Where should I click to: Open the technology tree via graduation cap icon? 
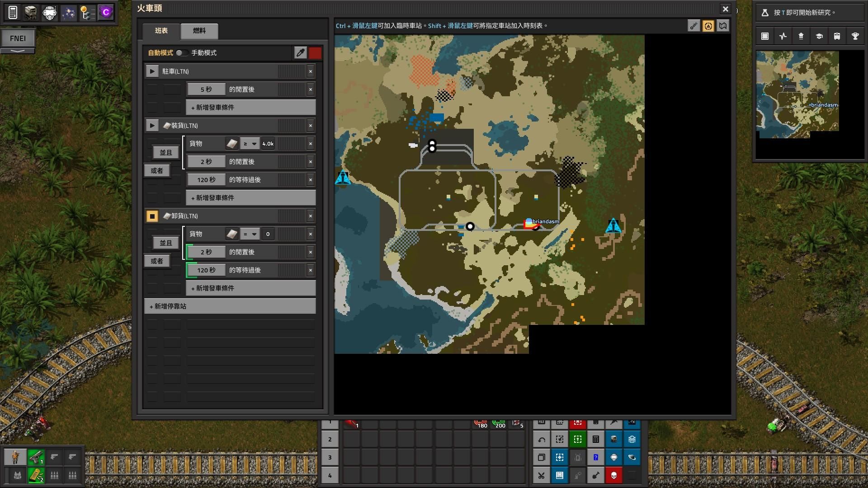pos(819,36)
